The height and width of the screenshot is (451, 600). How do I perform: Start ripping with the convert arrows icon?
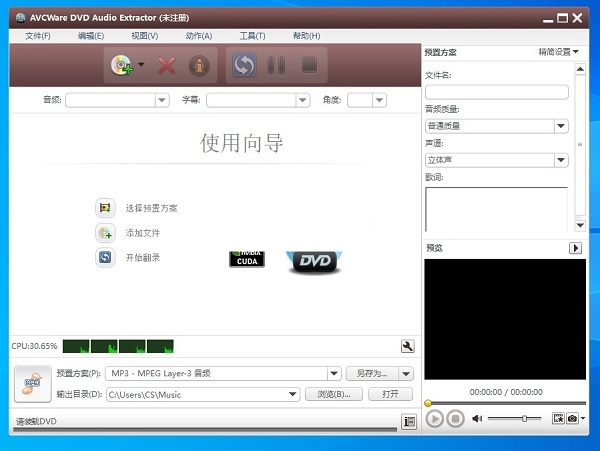click(x=244, y=66)
